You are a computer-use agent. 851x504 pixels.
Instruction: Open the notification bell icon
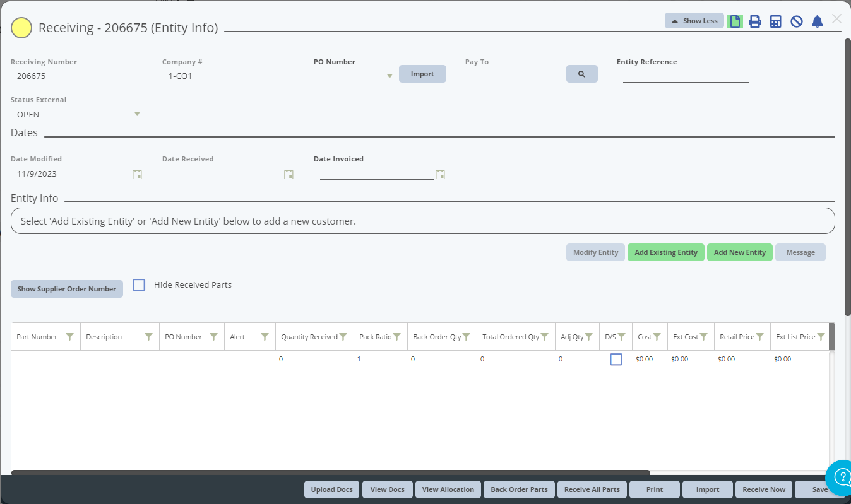click(818, 21)
